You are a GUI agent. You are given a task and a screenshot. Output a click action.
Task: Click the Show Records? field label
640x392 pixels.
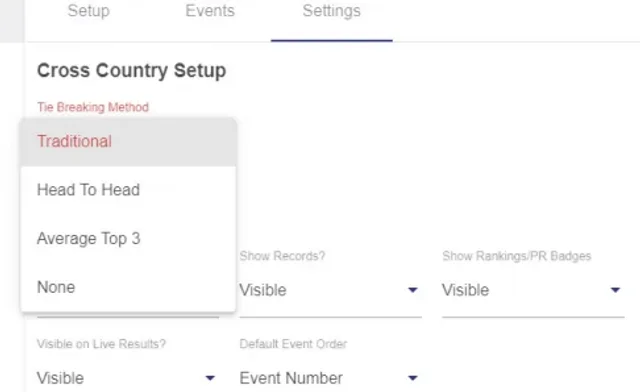pyautogui.click(x=282, y=256)
